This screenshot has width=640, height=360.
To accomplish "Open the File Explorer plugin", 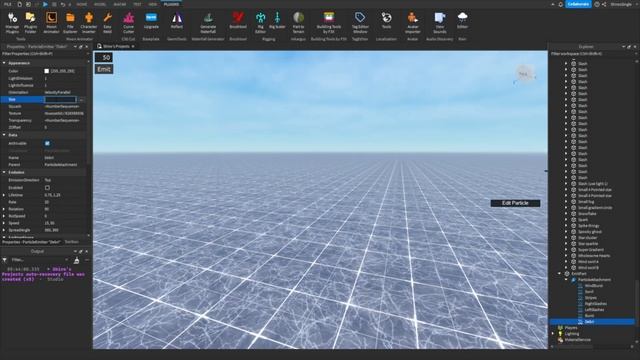I will click(70, 23).
